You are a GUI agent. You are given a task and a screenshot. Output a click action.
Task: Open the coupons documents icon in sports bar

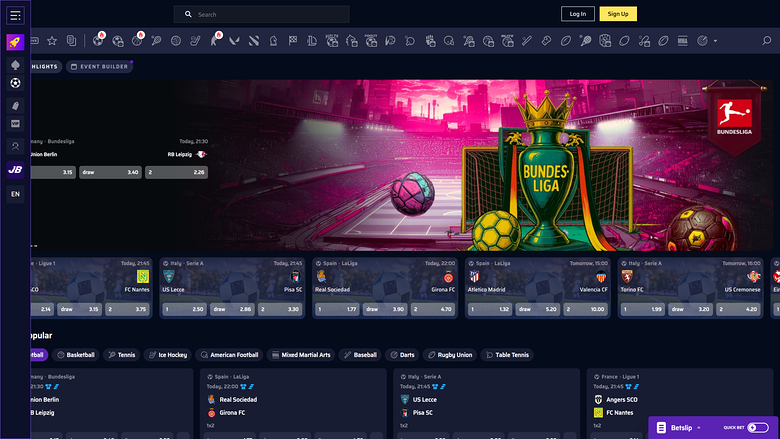point(72,41)
